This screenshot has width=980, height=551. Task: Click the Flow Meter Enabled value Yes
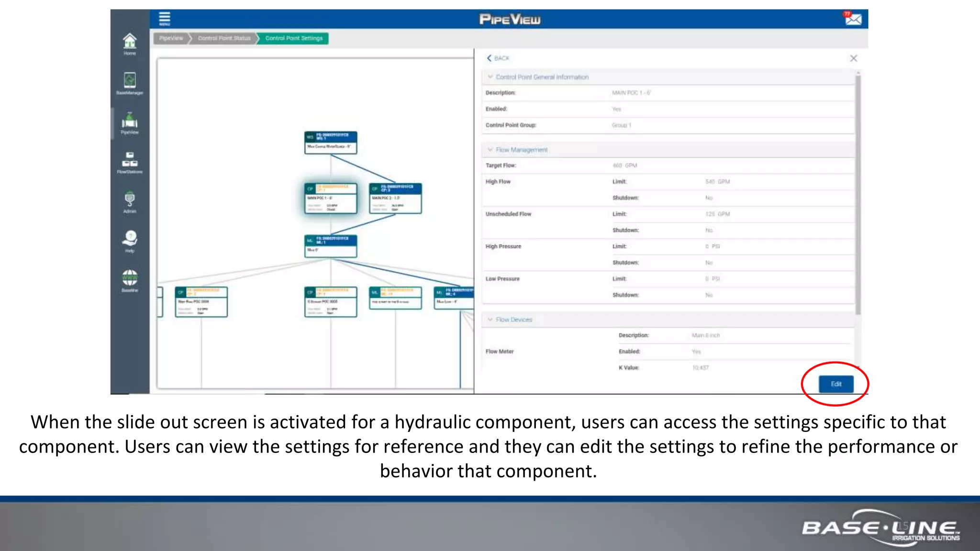pos(696,352)
